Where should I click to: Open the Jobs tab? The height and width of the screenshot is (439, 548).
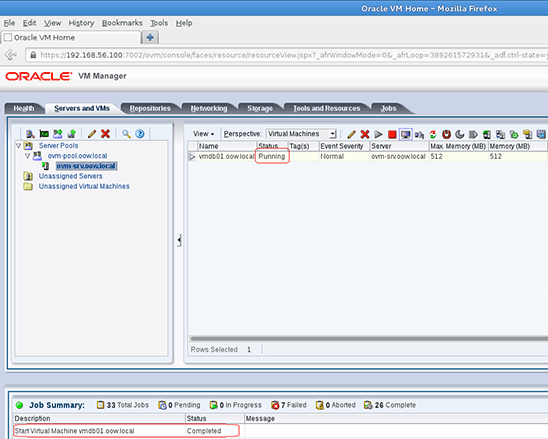tap(388, 108)
